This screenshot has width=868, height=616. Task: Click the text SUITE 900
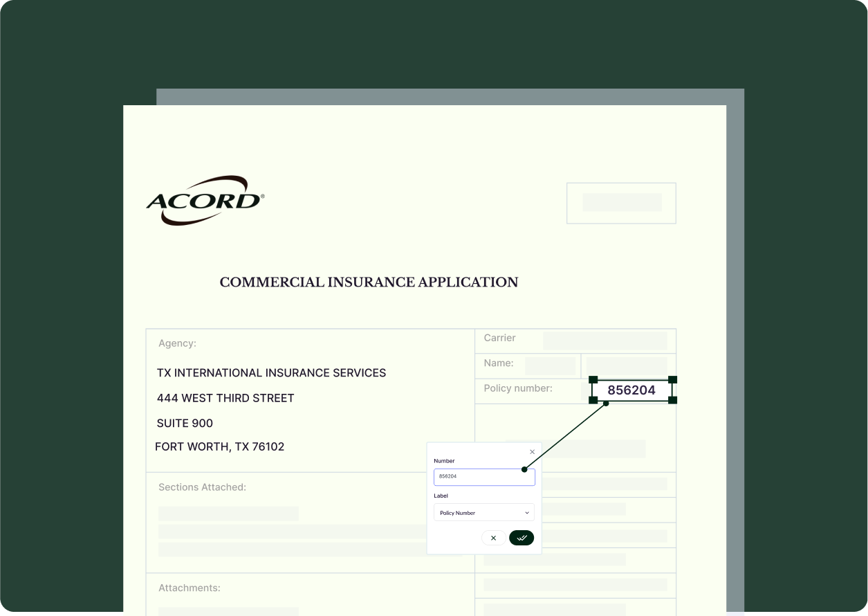(x=185, y=423)
